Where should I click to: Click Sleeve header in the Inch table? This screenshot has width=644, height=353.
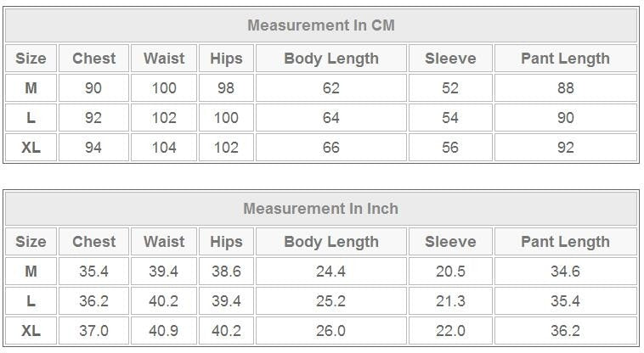(x=450, y=242)
